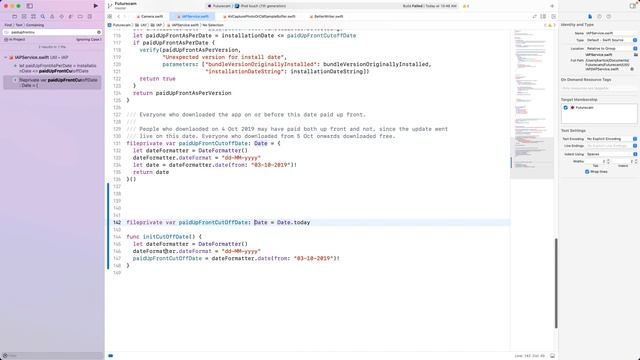This screenshot has height=360, width=640.
Task: Click the plus Library button
Action: [552, 6]
